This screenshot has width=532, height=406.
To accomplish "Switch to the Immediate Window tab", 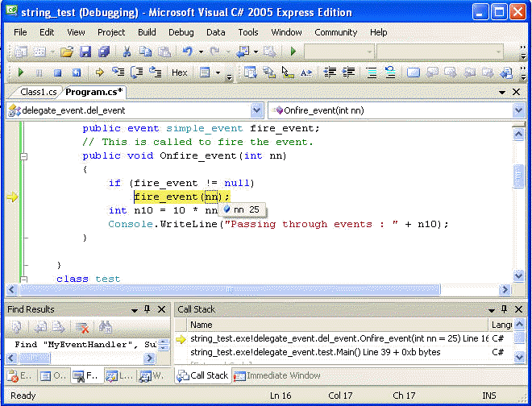I will point(282,375).
